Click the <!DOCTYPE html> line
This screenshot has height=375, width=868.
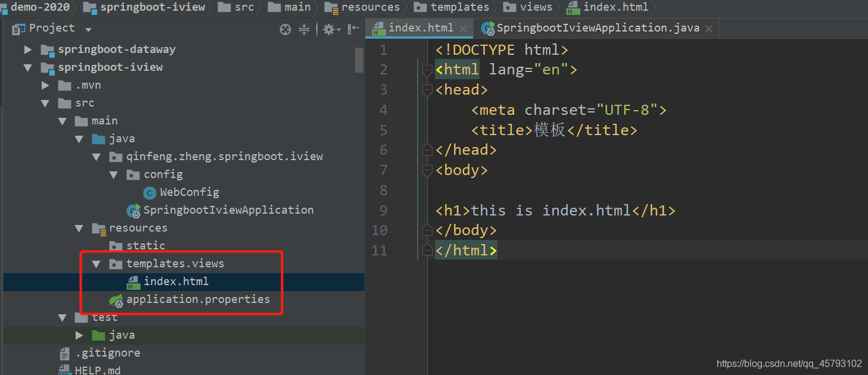tap(502, 50)
